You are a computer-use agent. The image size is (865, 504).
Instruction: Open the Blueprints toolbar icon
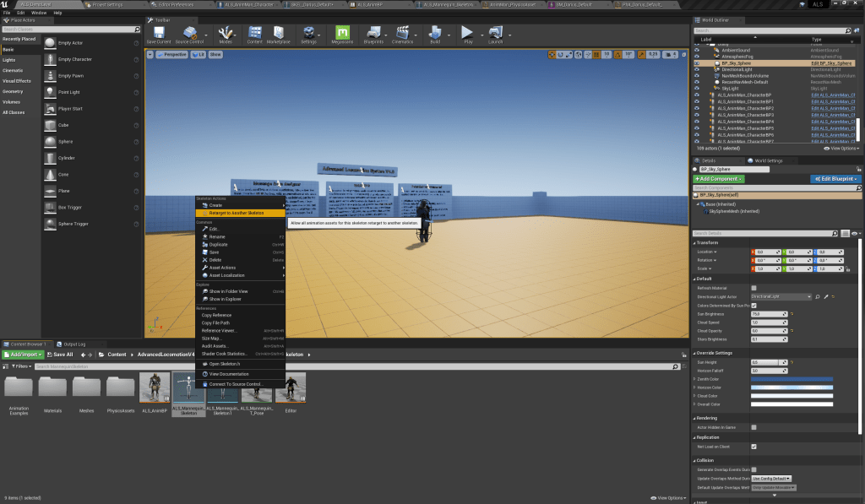click(373, 34)
